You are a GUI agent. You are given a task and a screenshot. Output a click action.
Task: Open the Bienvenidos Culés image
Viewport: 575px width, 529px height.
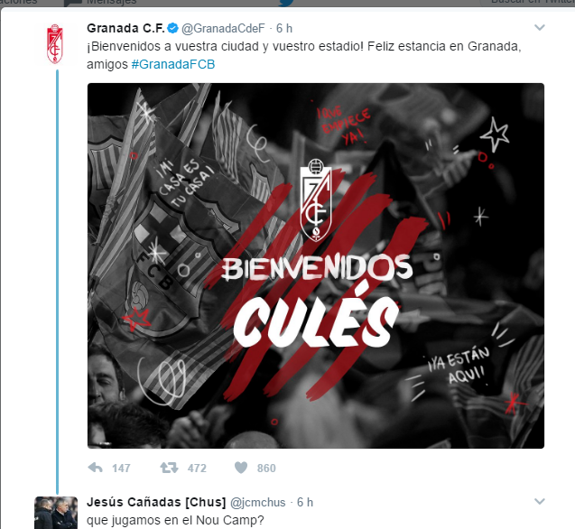click(316, 266)
